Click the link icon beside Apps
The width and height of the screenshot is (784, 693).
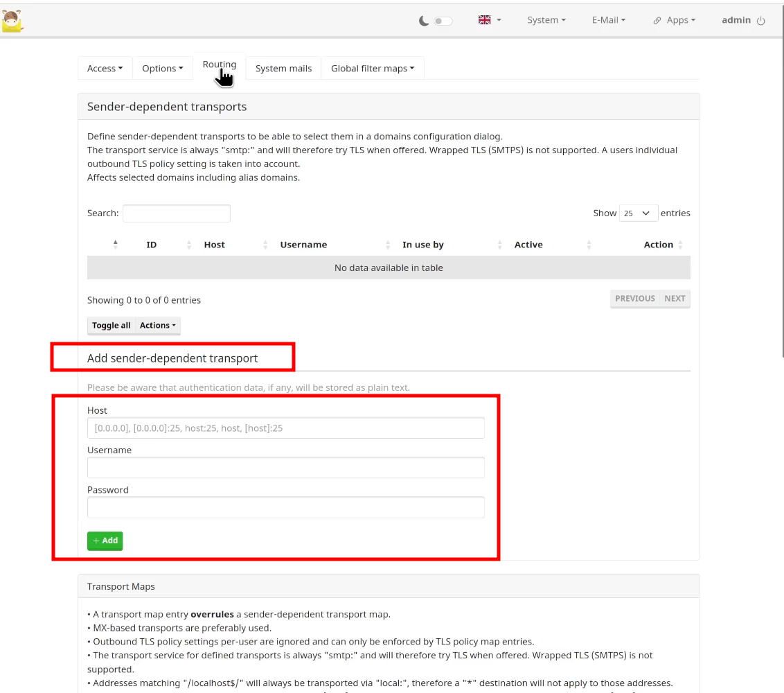click(657, 21)
